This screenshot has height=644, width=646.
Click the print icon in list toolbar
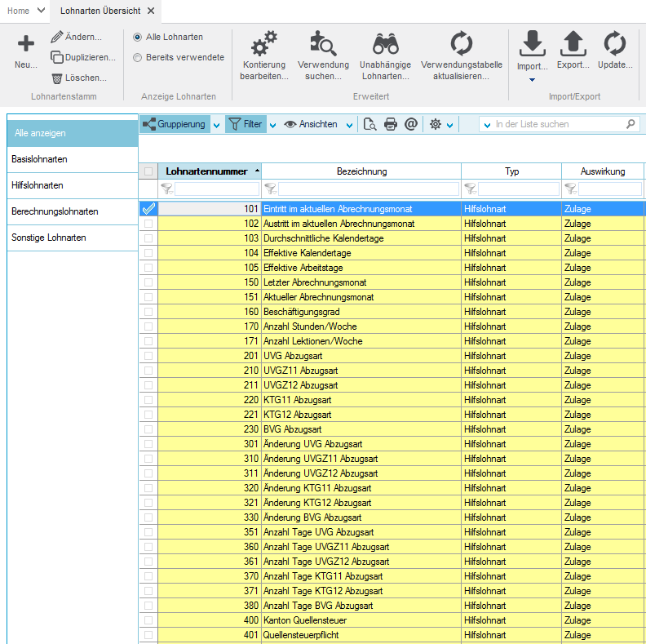click(x=391, y=124)
